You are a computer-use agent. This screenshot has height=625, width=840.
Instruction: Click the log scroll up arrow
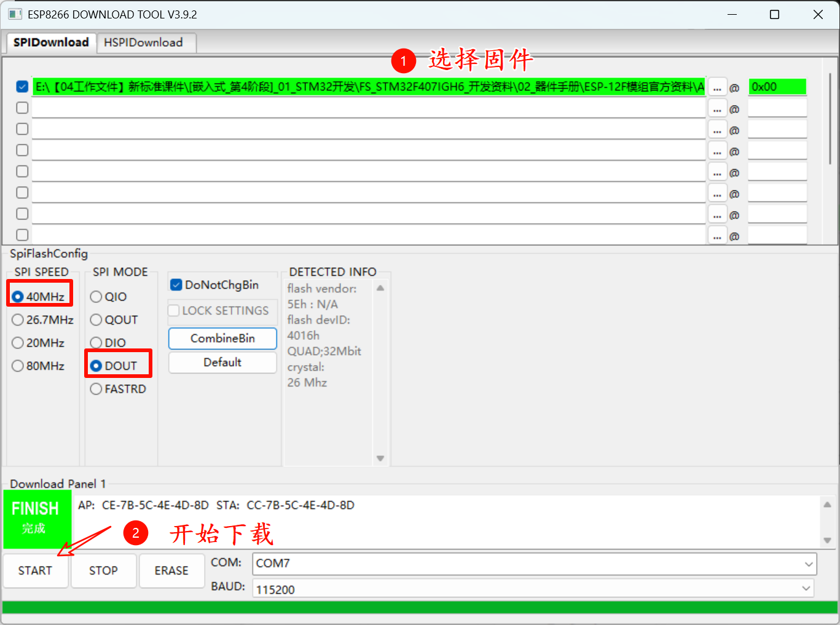click(x=827, y=505)
